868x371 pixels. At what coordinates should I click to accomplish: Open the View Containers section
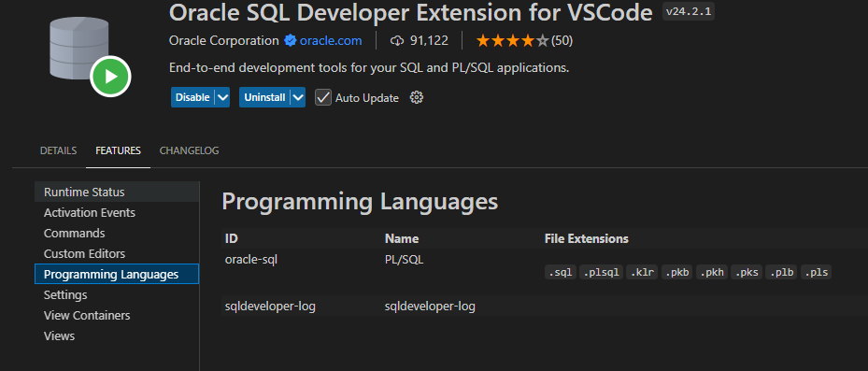(117, 315)
